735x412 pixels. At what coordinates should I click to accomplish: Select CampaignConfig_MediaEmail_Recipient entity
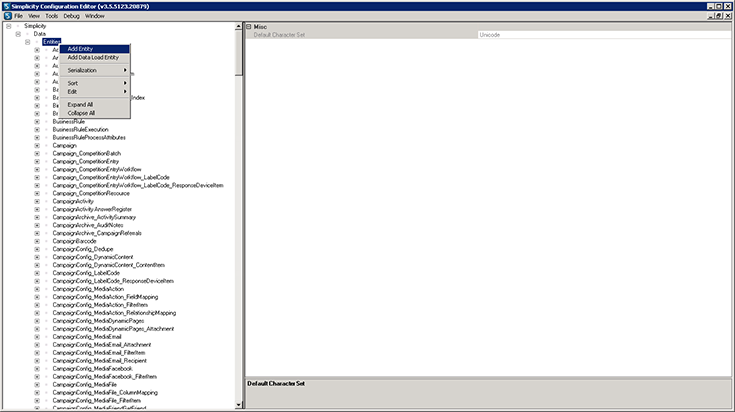[x=100, y=361]
